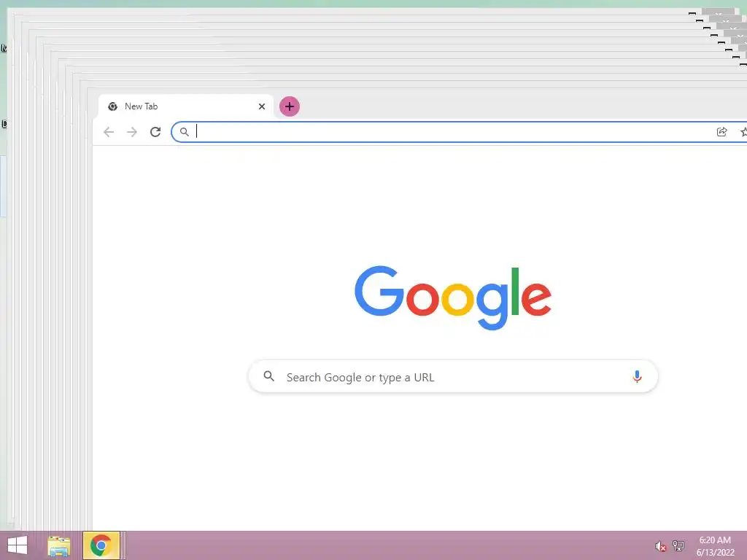Click the magnifier icon in Google search box
The image size is (747, 560).
pos(268,376)
